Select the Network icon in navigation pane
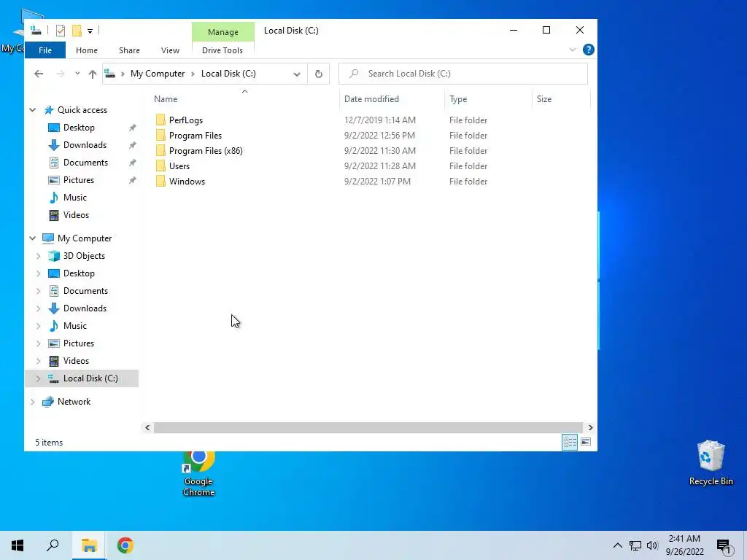The image size is (747, 560). [x=48, y=402]
